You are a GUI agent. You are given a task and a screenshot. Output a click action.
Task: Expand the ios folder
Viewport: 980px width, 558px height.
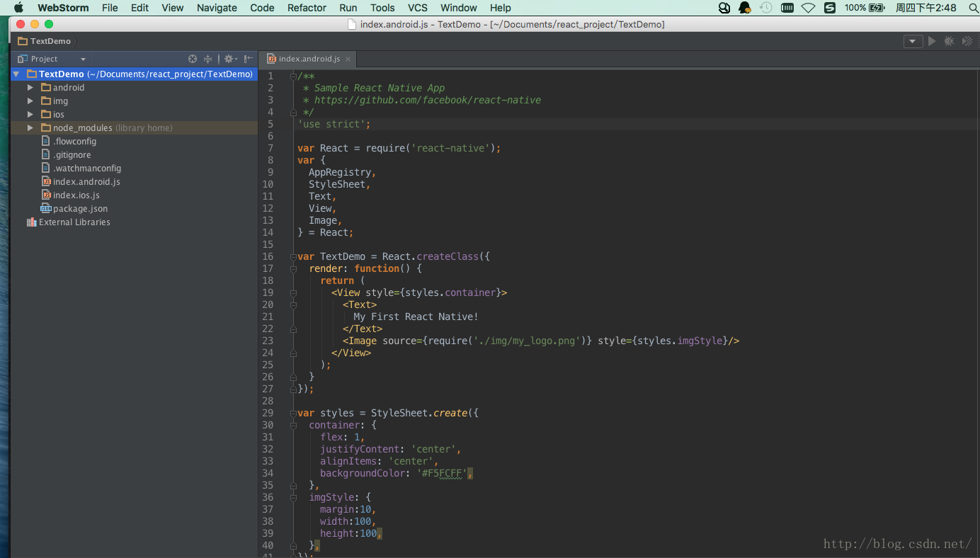(30, 114)
